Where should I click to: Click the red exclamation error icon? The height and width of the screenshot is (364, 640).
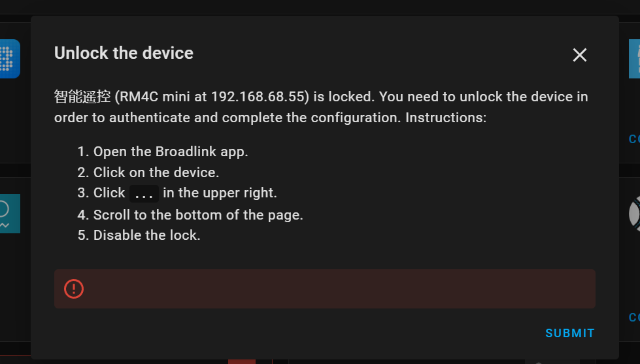tap(74, 289)
